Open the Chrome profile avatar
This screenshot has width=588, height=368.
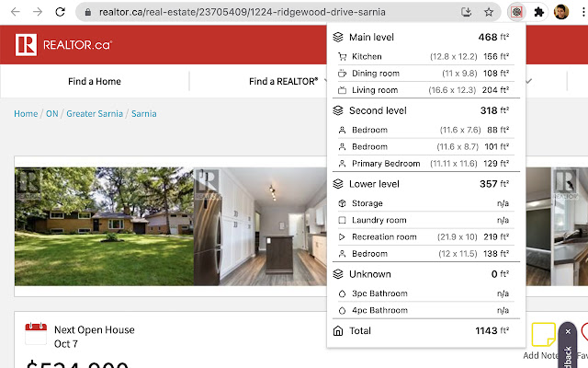point(561,13)
